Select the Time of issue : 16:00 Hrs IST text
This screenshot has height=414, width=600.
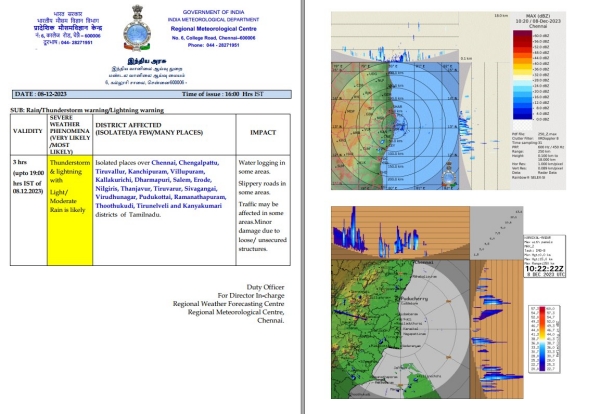[222, 94]
